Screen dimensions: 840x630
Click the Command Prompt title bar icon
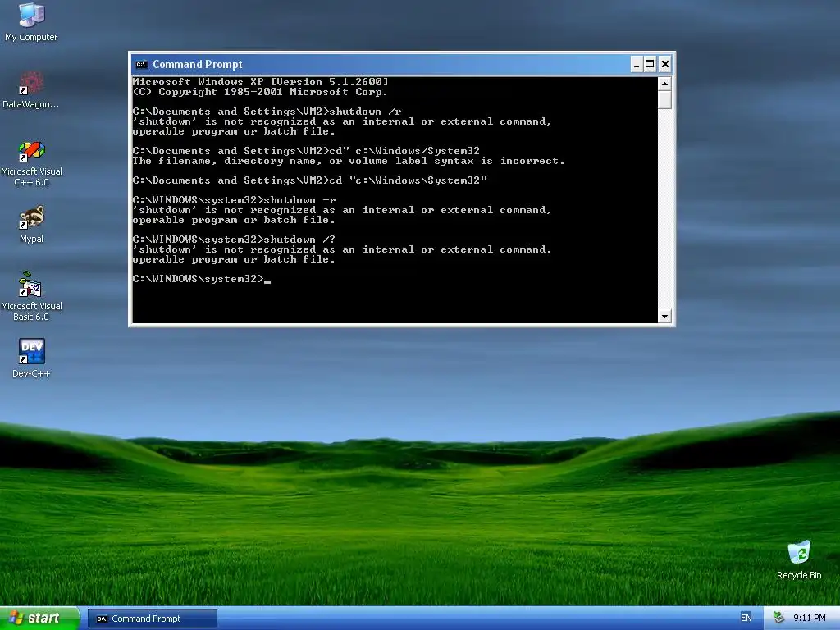pos(141,64)
